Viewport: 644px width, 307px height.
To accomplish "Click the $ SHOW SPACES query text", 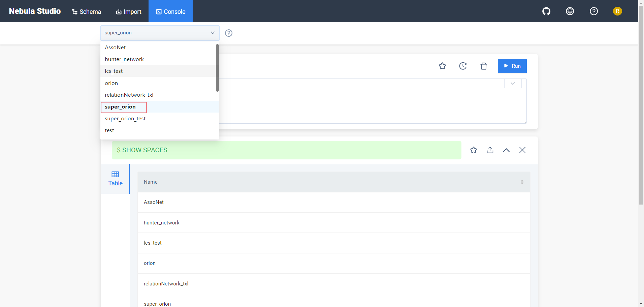I will (142, 150).
